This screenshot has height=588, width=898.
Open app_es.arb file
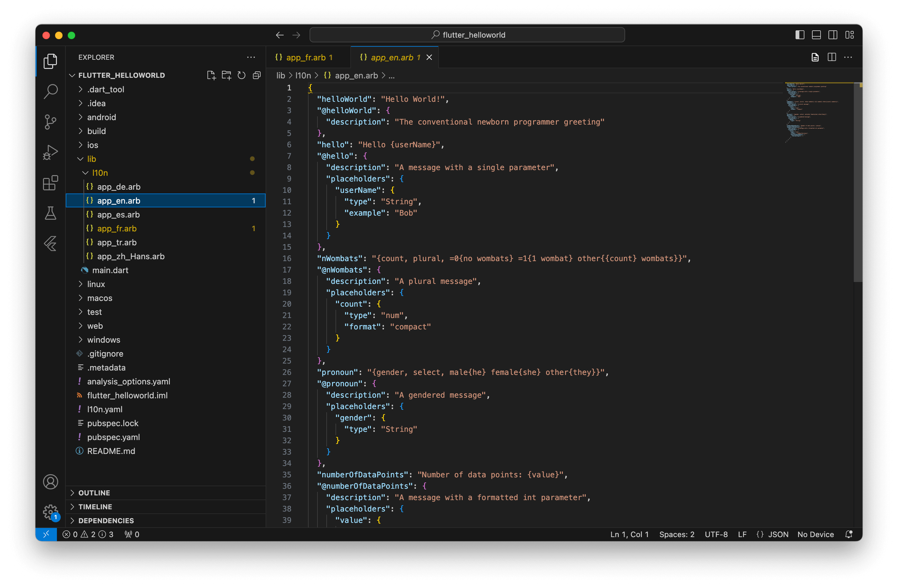pos(166,215)
